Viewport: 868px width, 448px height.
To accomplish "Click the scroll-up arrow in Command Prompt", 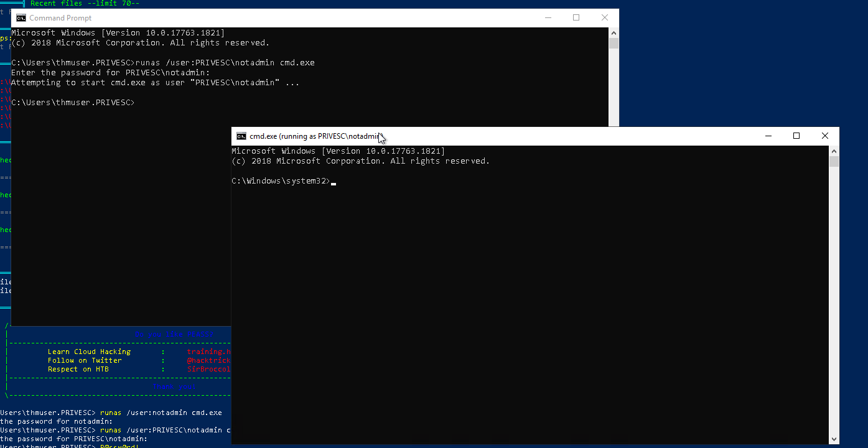I will point(614,32).
